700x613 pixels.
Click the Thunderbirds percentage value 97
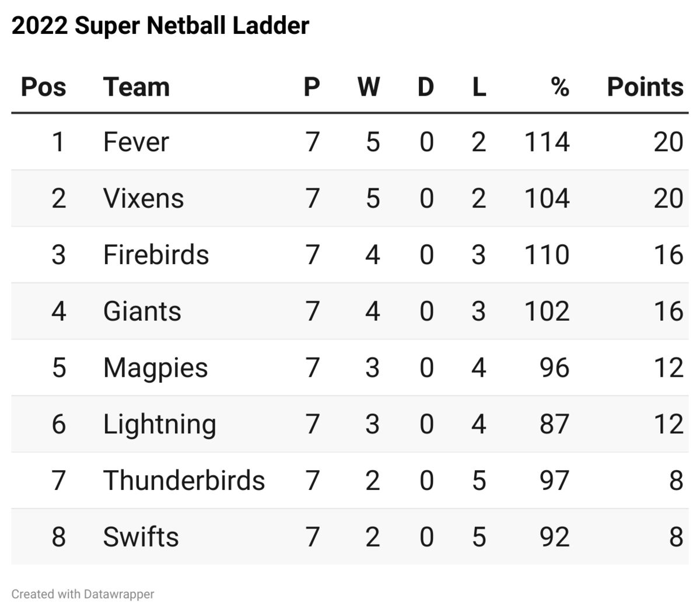(x=554, y=481)
